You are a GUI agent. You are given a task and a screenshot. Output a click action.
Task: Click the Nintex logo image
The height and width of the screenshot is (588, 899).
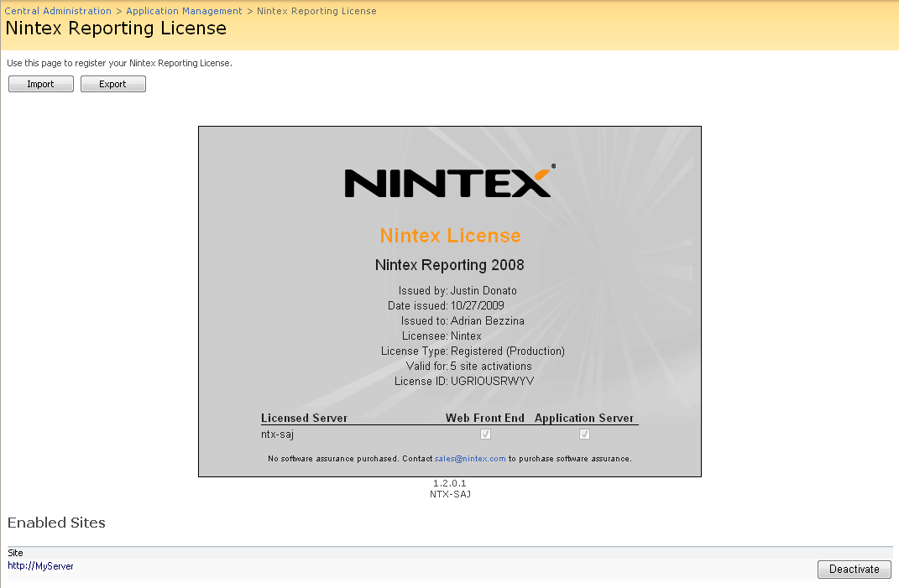[x=449, y=182]
